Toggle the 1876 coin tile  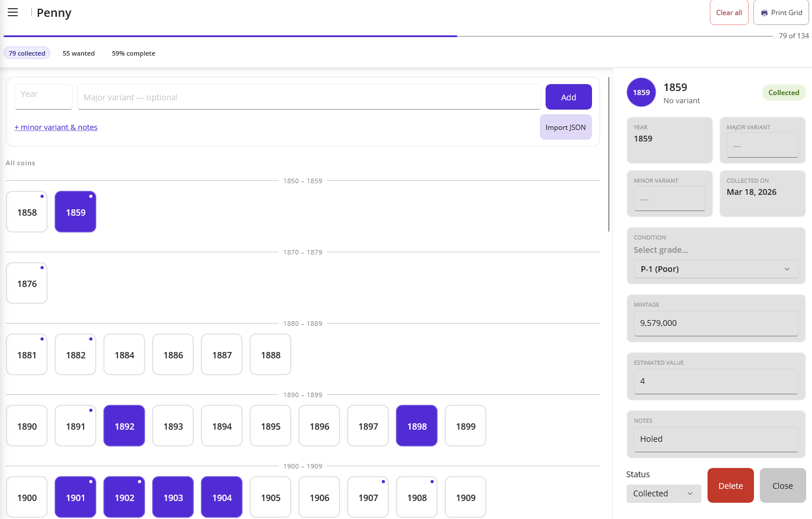click(x=27, y=283)
